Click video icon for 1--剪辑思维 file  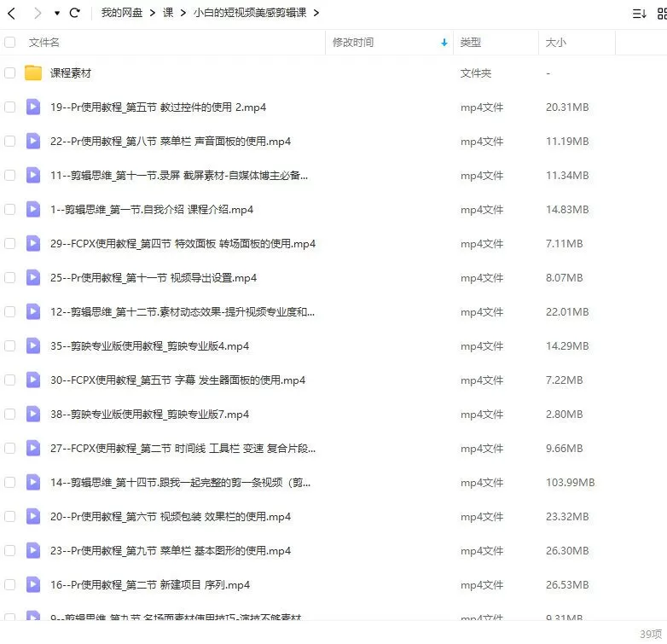pyautogui.click(x=33, y=210)
